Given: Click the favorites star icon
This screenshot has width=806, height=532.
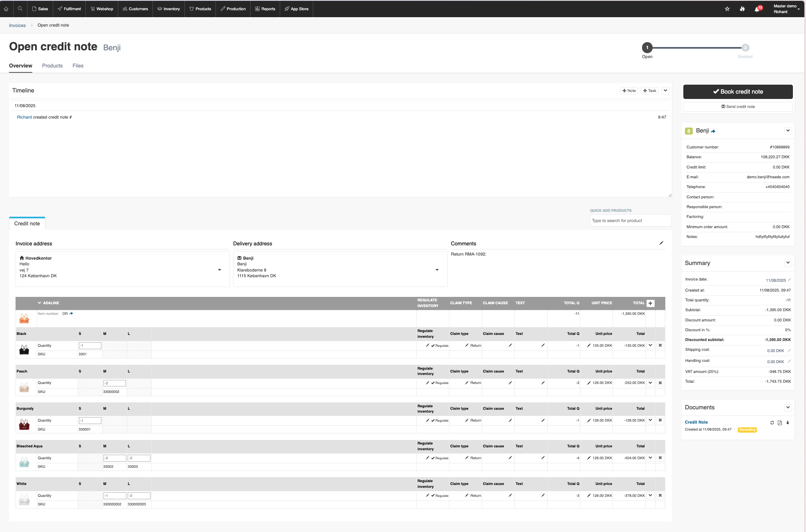Looking at the screenshot, I should (x=727, y=9).
